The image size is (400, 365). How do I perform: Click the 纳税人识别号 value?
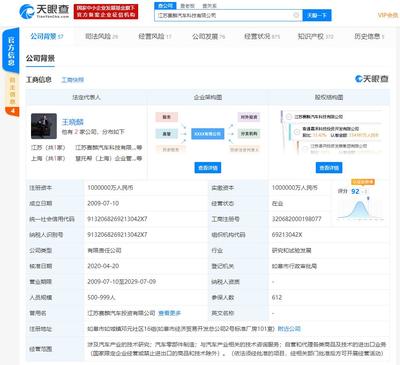tap(117, 235)
